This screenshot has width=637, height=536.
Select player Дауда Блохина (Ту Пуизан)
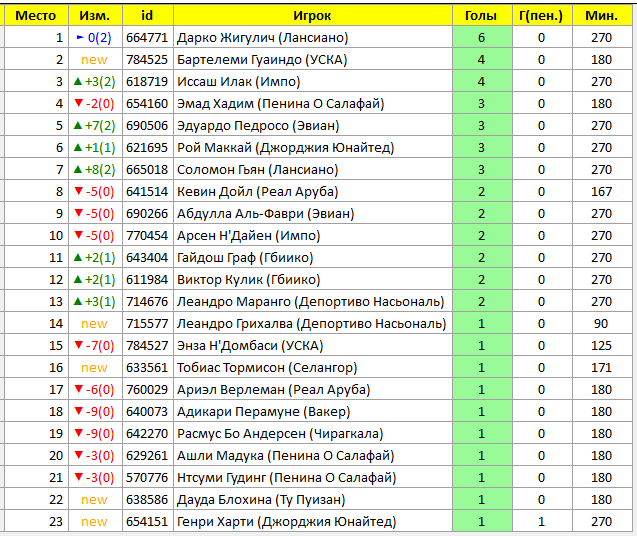click(x=261, y=499)
